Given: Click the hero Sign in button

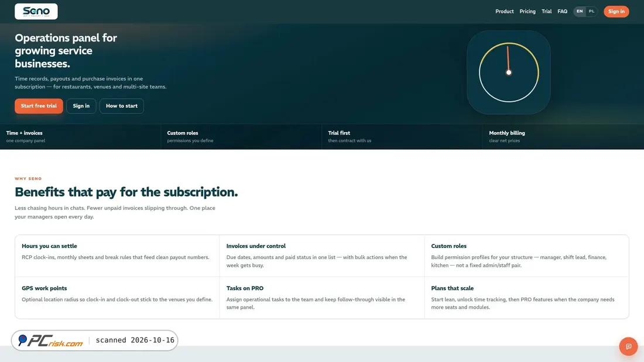Looking at the screenshot, I should pyautogui.click(x=81, y=106).
